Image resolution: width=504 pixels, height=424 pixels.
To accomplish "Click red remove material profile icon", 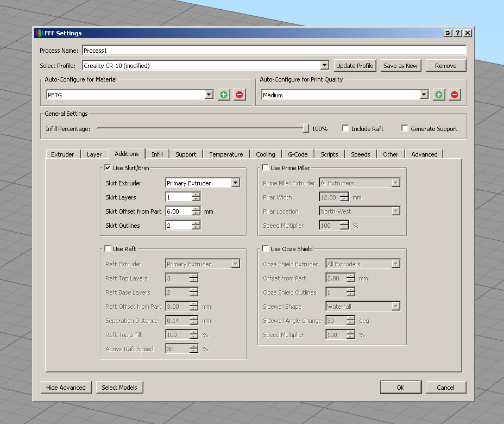I will (x=240, y=95).
